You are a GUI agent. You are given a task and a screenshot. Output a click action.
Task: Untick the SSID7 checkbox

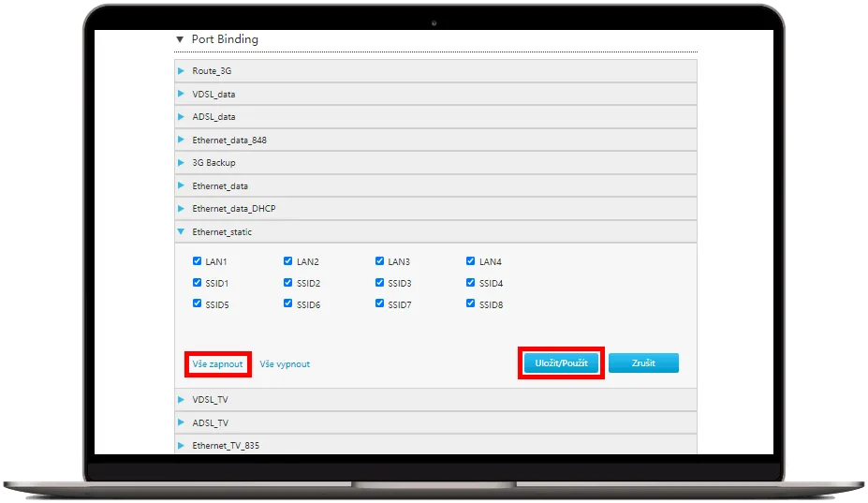pos(380,304)
